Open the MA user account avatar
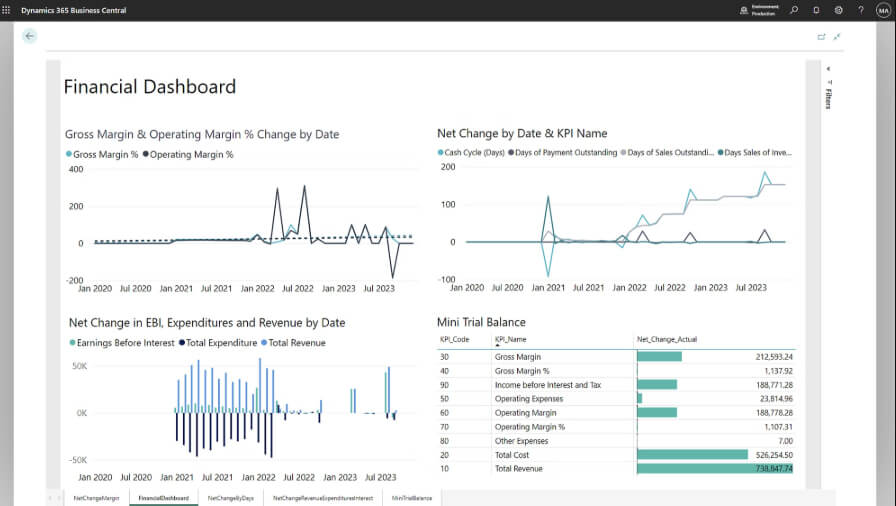 pyautogui.click(x=883, y=10)
